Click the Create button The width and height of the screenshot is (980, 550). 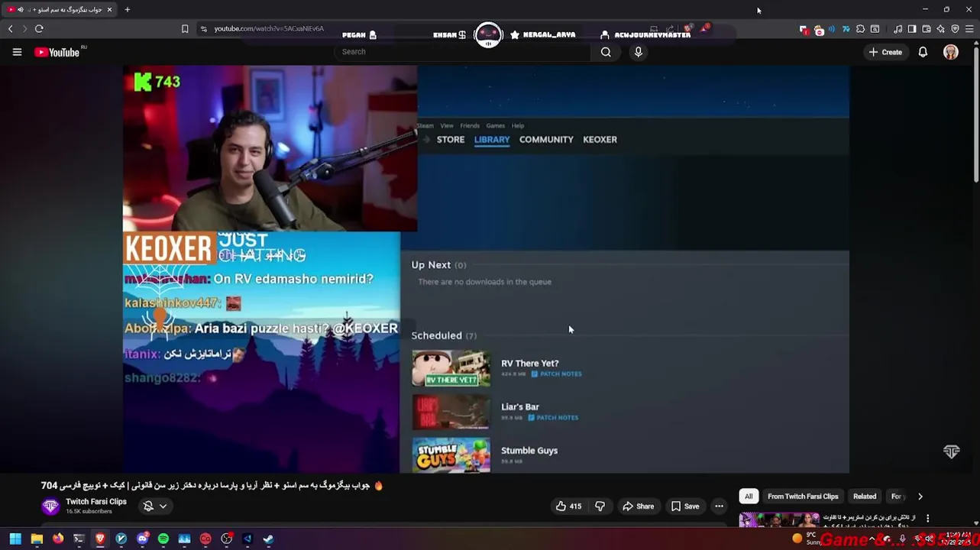point(885,52)
